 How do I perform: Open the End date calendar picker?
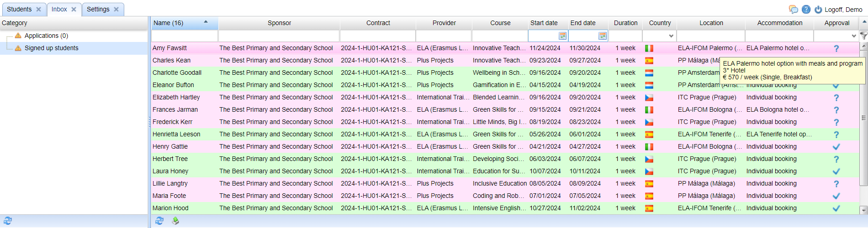pyautogui.click(x=603, y=36)
